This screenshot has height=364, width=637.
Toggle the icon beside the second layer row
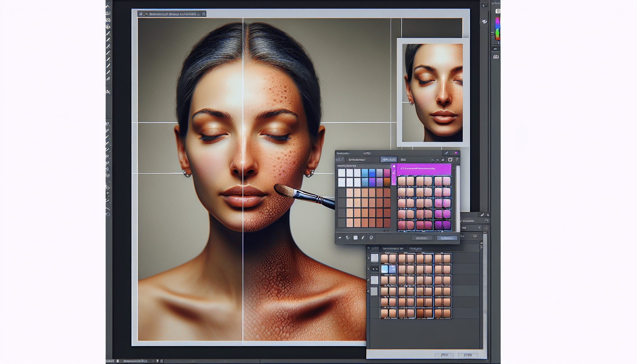tap(369, 269)
